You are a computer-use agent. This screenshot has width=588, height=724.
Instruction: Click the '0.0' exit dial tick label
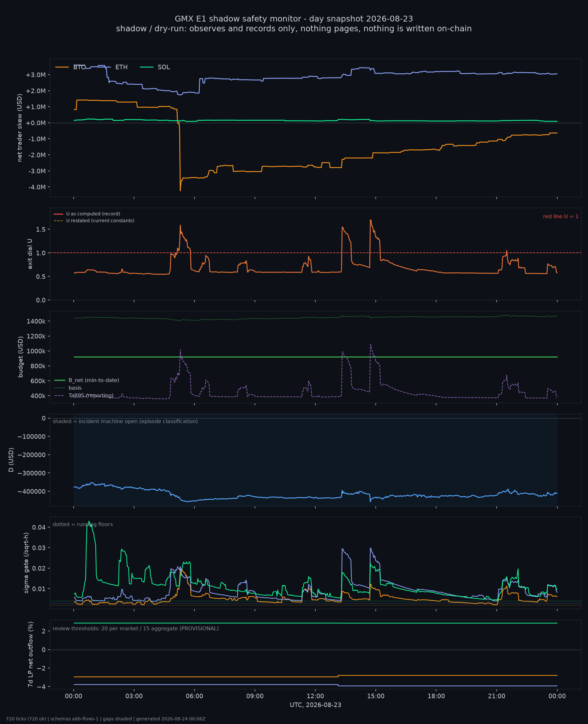(x=41, y=300)
